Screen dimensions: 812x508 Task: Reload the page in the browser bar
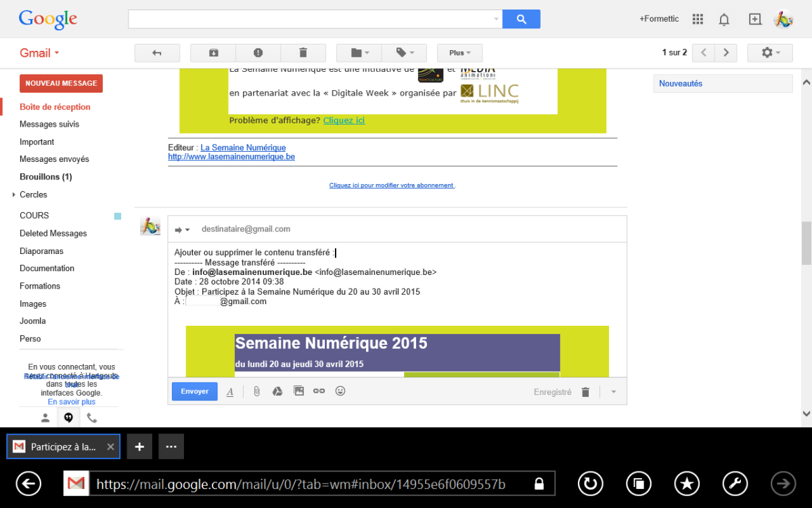[591, 484]
